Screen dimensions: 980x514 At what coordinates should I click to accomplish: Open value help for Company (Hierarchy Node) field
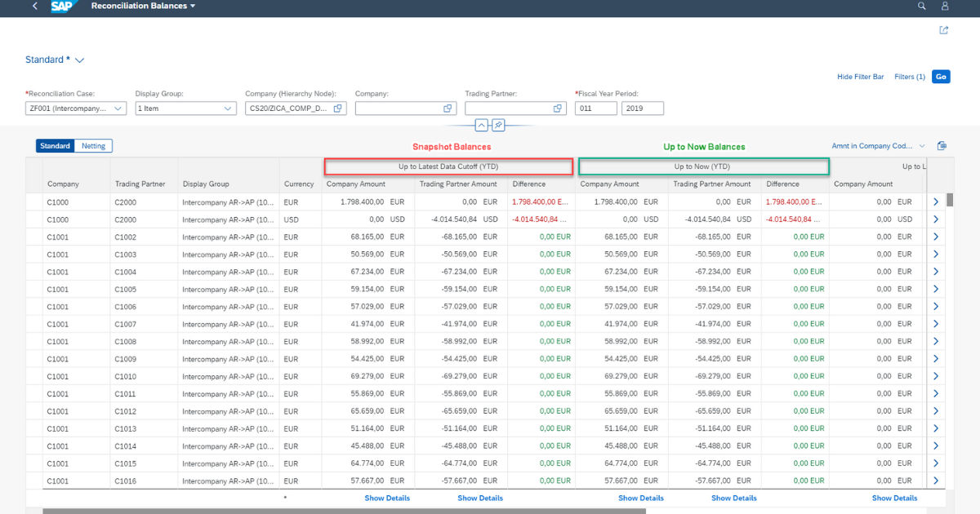point(338,109)
